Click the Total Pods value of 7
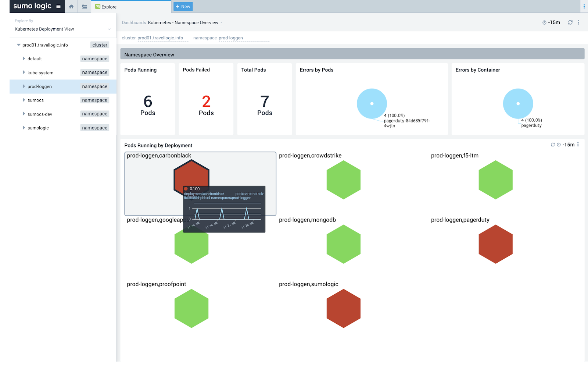 (x=265, y=102)
